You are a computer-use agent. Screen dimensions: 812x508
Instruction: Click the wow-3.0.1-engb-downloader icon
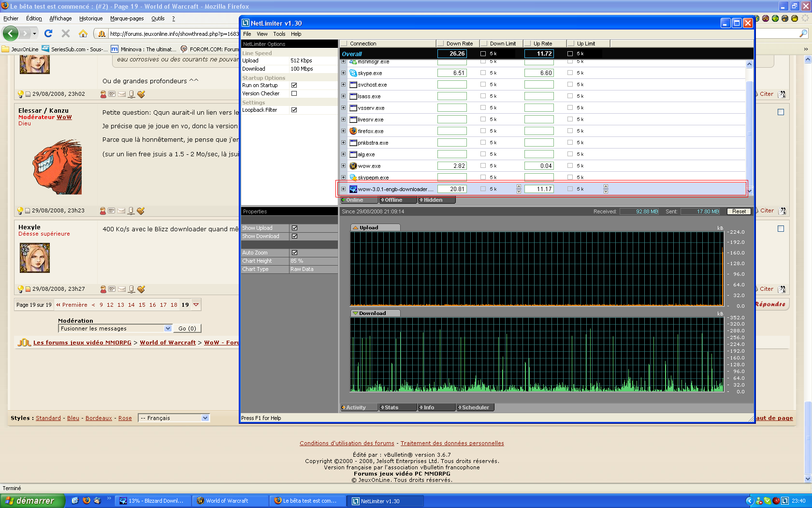[353, 189]
